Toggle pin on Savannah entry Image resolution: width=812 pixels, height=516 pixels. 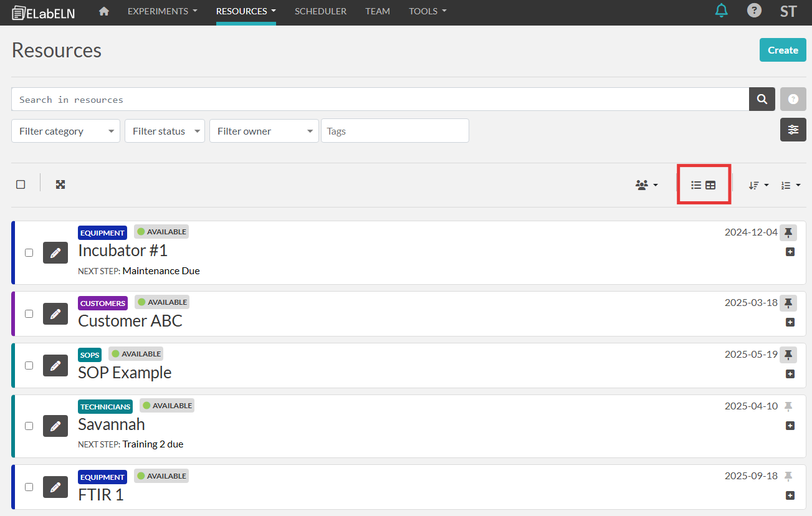[788, 406]
